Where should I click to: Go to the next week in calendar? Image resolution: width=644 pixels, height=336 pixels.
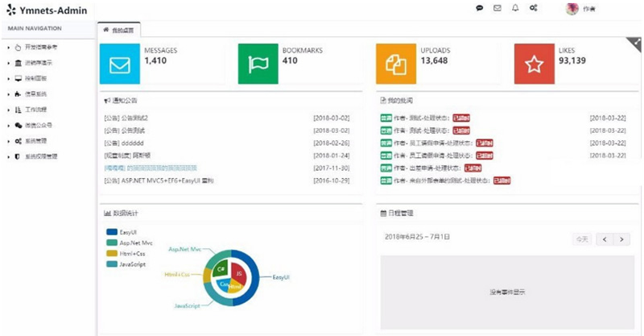(x=622, y=239)
